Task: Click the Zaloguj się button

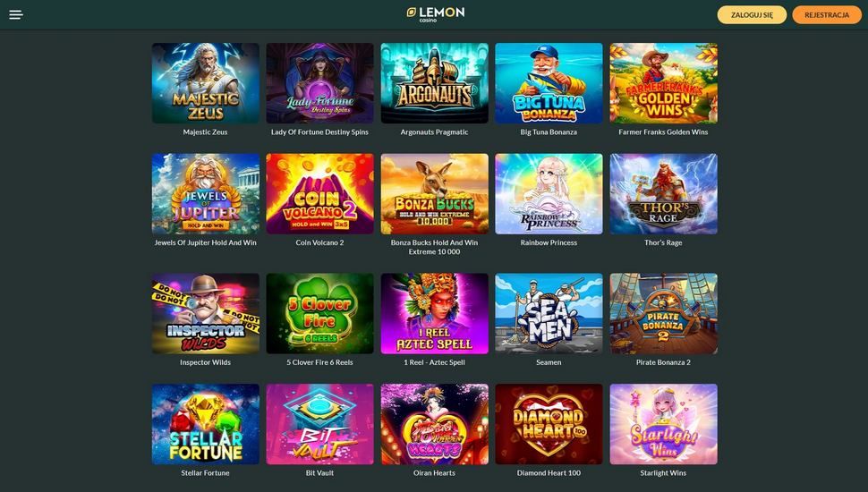Action: click(752, 15)
